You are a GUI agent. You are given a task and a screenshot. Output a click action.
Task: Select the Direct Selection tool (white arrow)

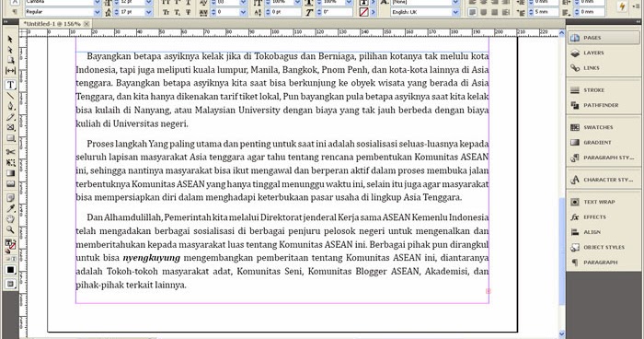[10, 50]
